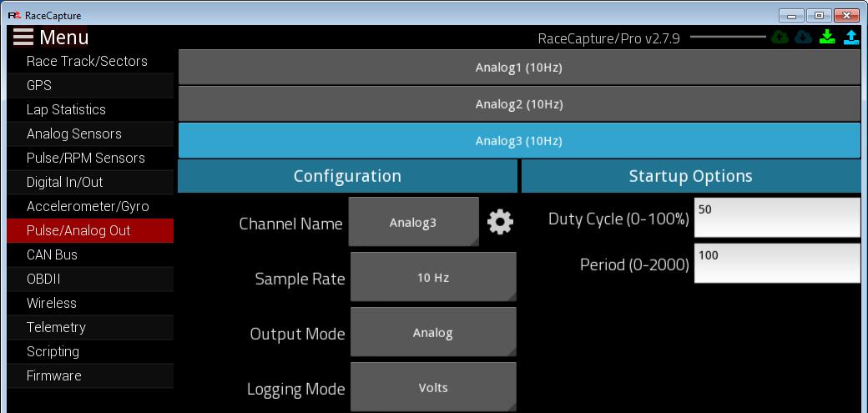This screenshot has height=413, width=868.
Task: Minimize the RaceCapture window
Action: coord(791,16)
